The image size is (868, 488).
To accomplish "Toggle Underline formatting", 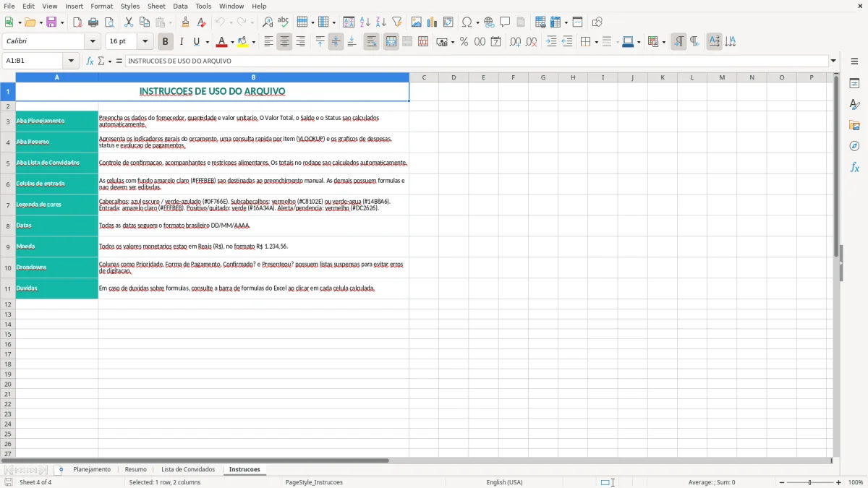I will 196,42.
